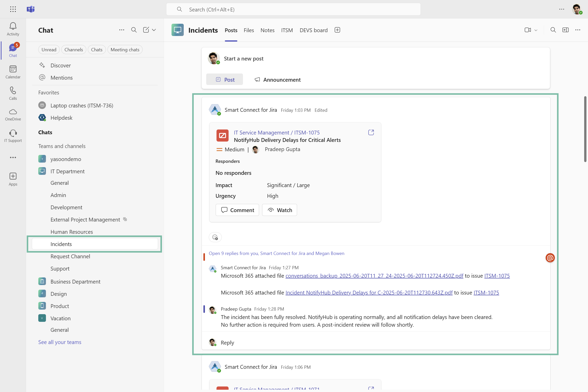Open the meet now dropdown arrow
The width and height of the screenshot is (588, 392).
coord(536,30)
